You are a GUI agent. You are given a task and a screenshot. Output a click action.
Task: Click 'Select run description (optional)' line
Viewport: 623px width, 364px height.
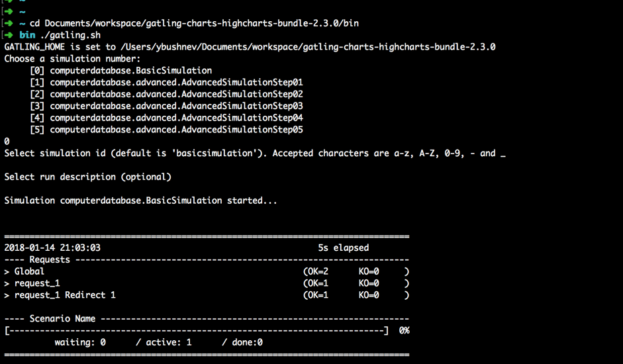(x=88, y=177)
